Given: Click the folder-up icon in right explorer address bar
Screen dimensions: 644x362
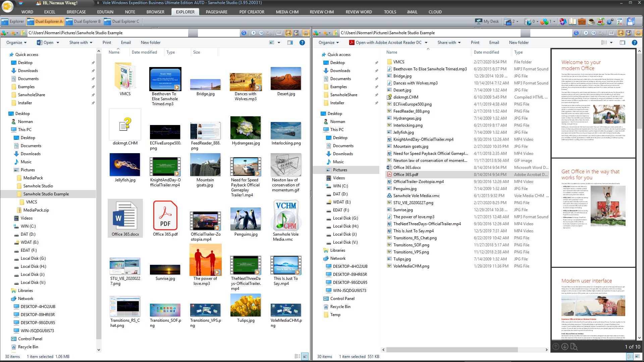Looking at the screenshot, I should click(x=335, y=33).
